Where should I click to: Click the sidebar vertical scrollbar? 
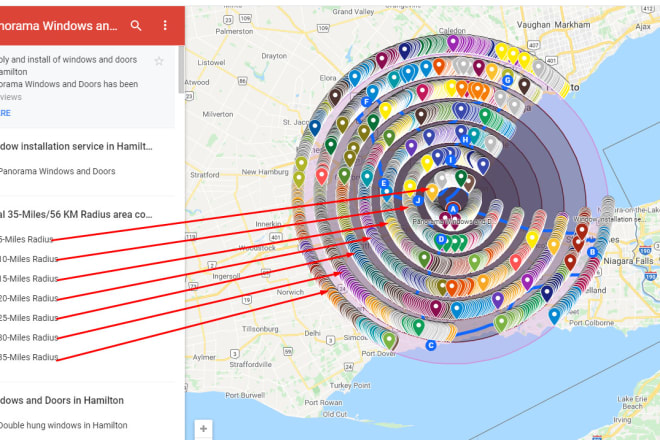pos(181,69)
